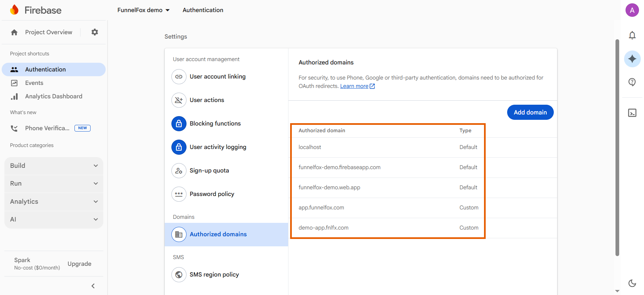Open Password policy settings
Screen dimensions: 644x295
[x=226, y=194]
